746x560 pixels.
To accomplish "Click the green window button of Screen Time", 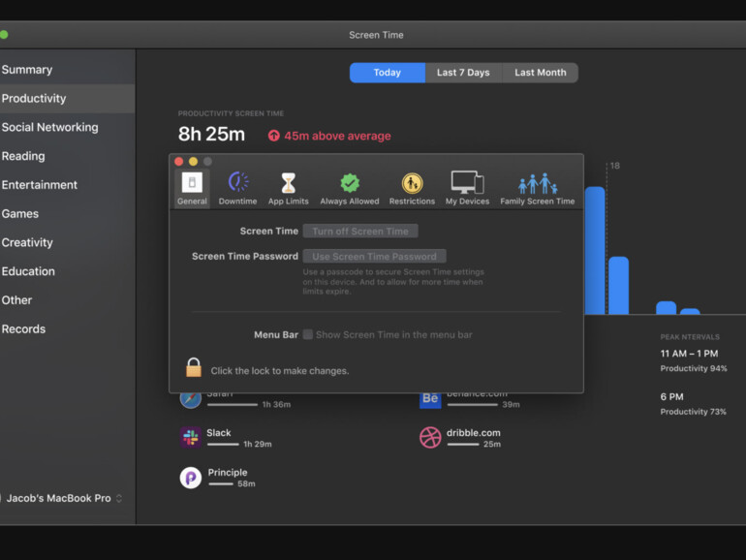I will point(4,34).
